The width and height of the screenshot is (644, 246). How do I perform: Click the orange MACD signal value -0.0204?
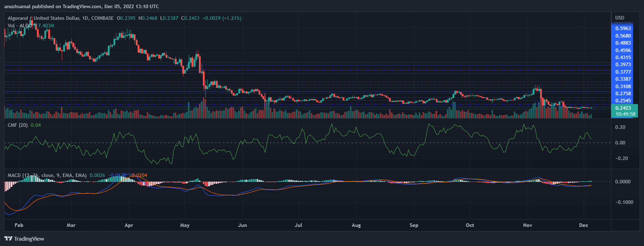click(139, 175)
